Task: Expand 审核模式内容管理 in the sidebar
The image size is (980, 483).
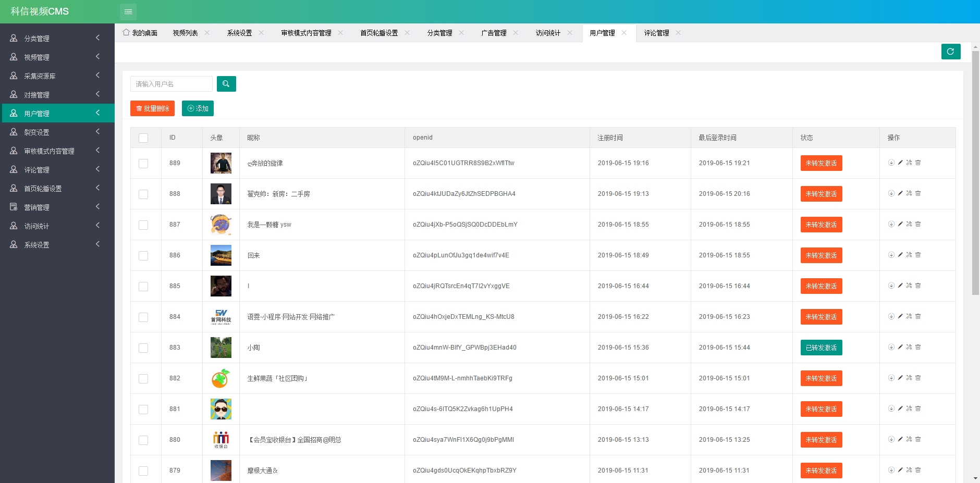Action: pos(57,151)
